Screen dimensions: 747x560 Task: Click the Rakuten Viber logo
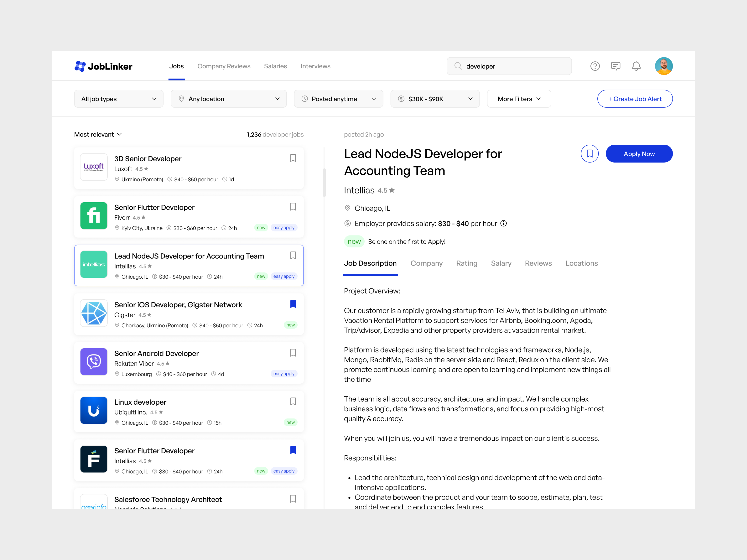tap(94, 361)
